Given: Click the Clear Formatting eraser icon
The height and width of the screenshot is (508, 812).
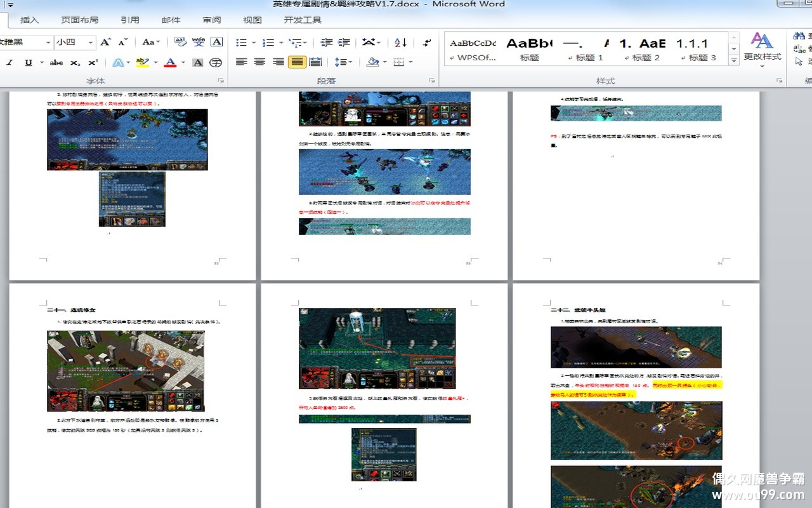Looking at the screenshot, I should [180, 43].
